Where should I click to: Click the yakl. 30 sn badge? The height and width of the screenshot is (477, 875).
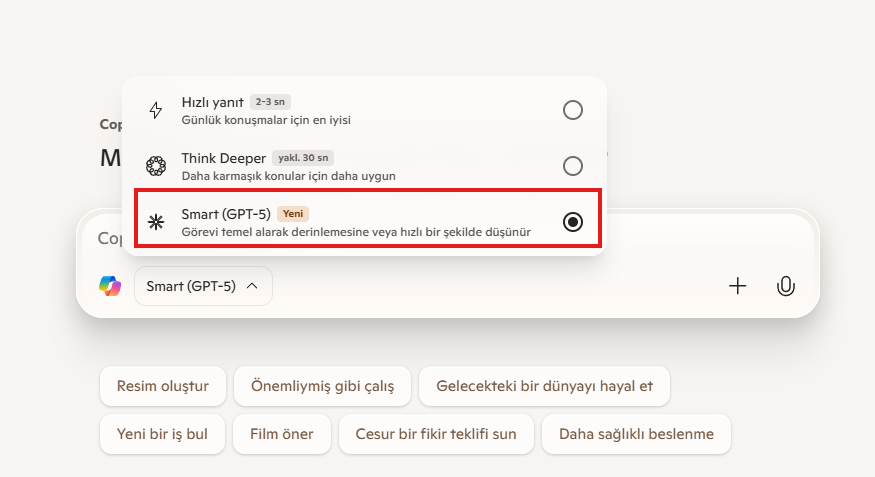point(303,158)
